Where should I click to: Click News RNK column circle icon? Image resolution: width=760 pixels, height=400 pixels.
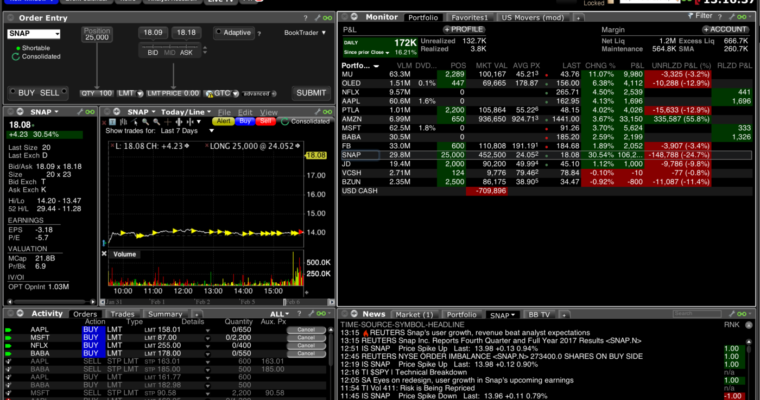click(x=749, y=325)
